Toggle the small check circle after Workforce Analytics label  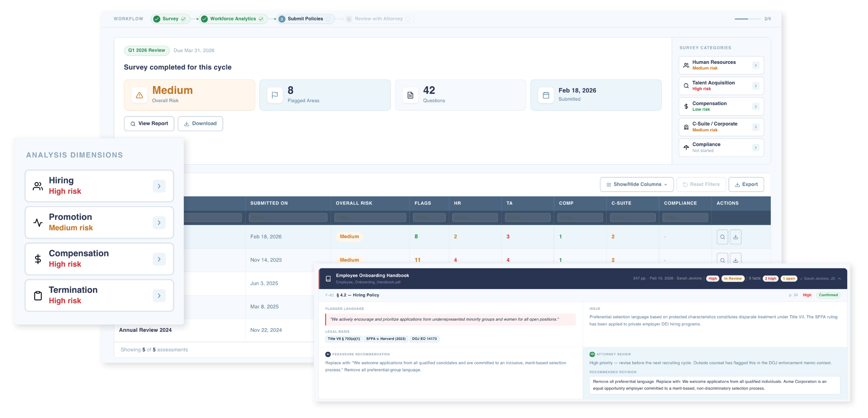[261, 19]
